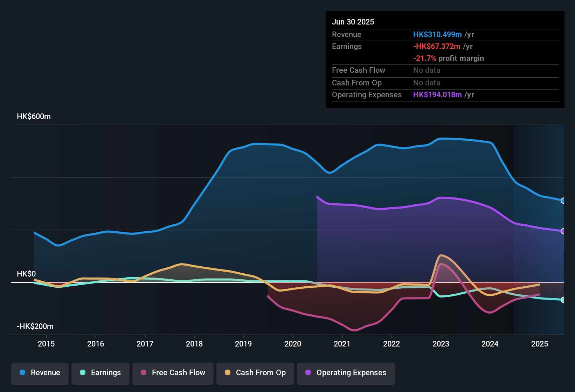Click the purple Operating Expenses legend dot
This screenshot has width=575, height=392.
click(x=308, y=373)
